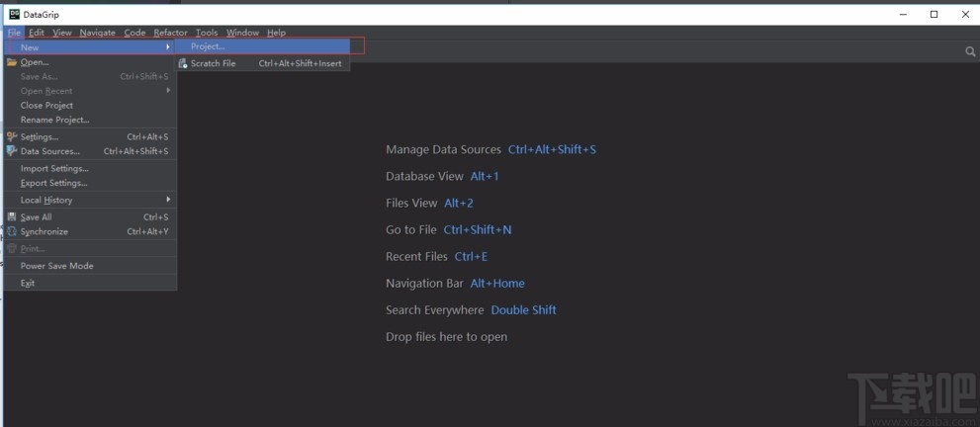Click the Scratch File icon in submenu
980x427 pixels.
point(183,64)
